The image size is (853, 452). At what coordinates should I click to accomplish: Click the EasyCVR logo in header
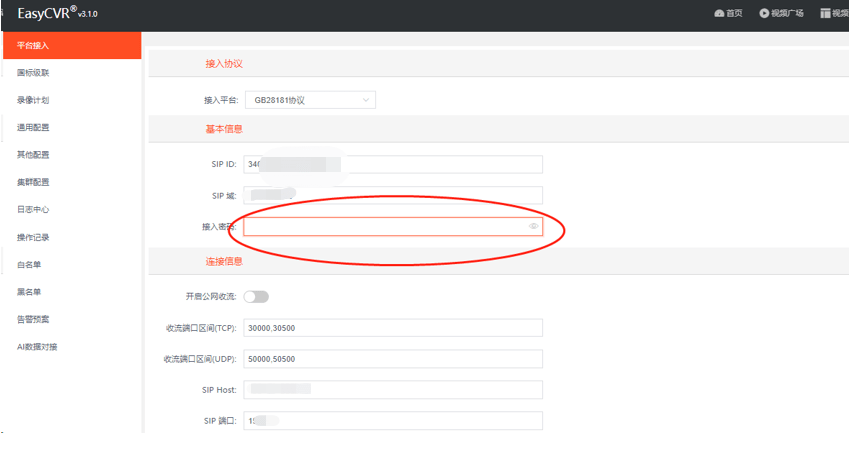tap(57, 13)
